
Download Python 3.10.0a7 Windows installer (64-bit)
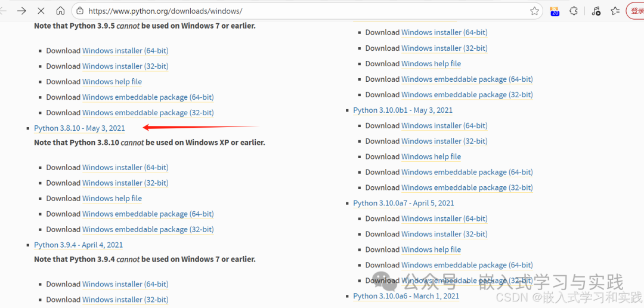444,219
